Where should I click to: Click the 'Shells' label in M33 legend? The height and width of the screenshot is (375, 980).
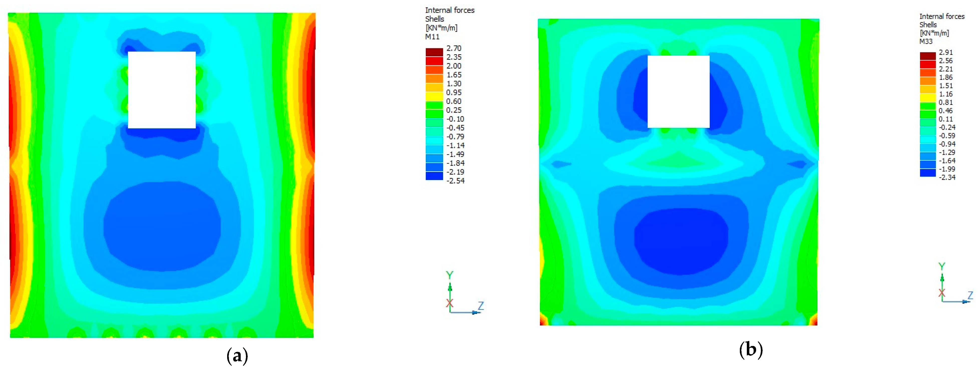click(x=928, y=25)
